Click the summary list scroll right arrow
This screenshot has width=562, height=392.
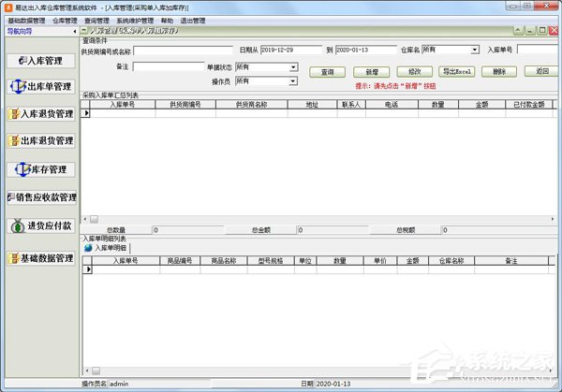point(553,219)
